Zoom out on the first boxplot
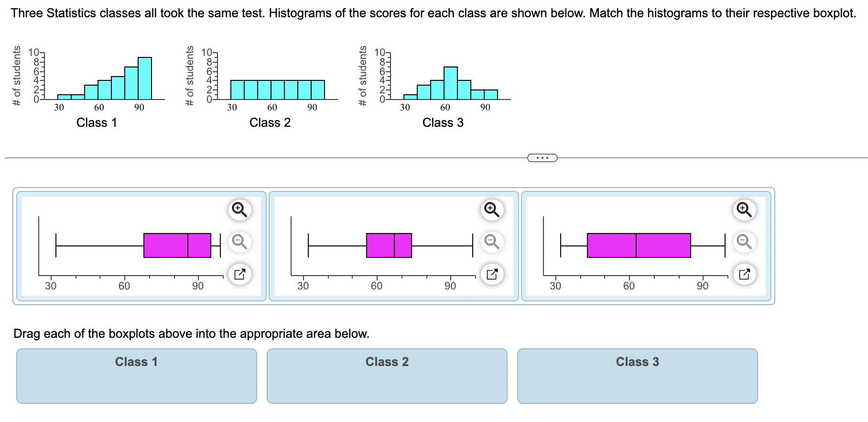Viewport: 868px width, 422px height. pyautogui.click(x=239, y=242)
